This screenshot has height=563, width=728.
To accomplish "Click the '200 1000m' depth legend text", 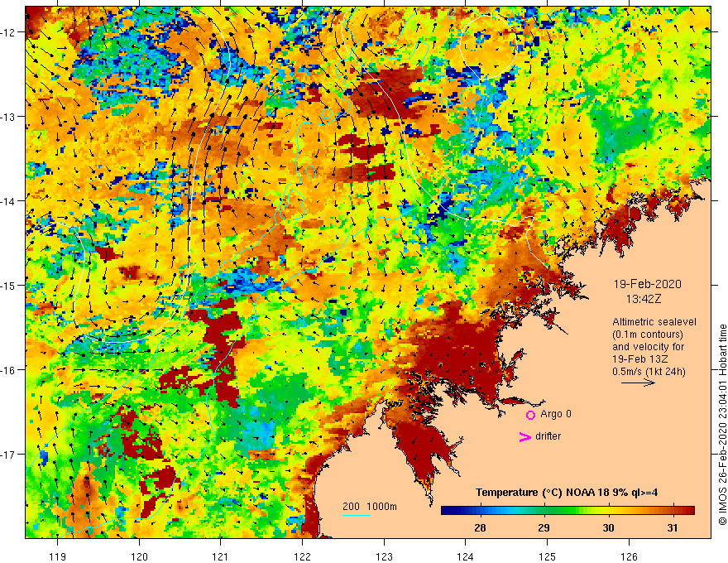I will [370, 507].
